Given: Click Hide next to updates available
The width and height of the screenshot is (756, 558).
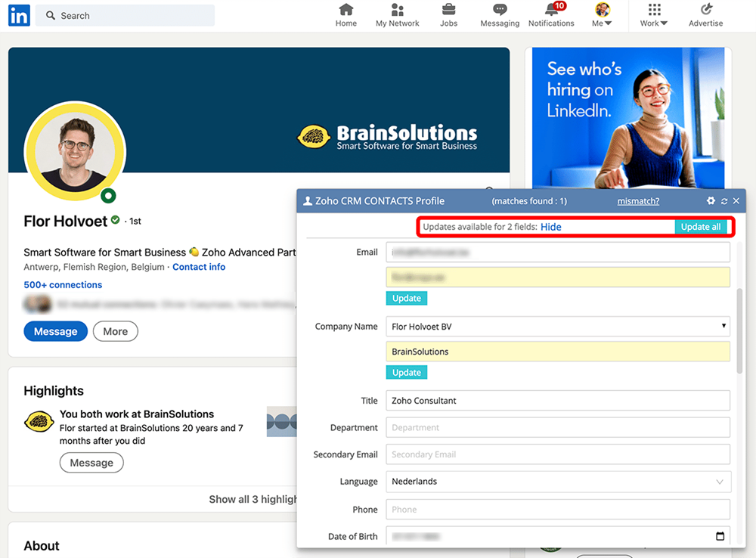Looking at the screenshot, I should 550,227.
